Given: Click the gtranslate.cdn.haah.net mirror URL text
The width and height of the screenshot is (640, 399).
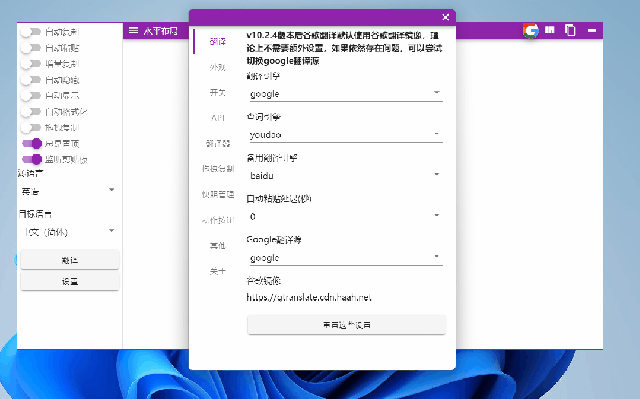Looking at the screenshot, I should pos(309,297).
